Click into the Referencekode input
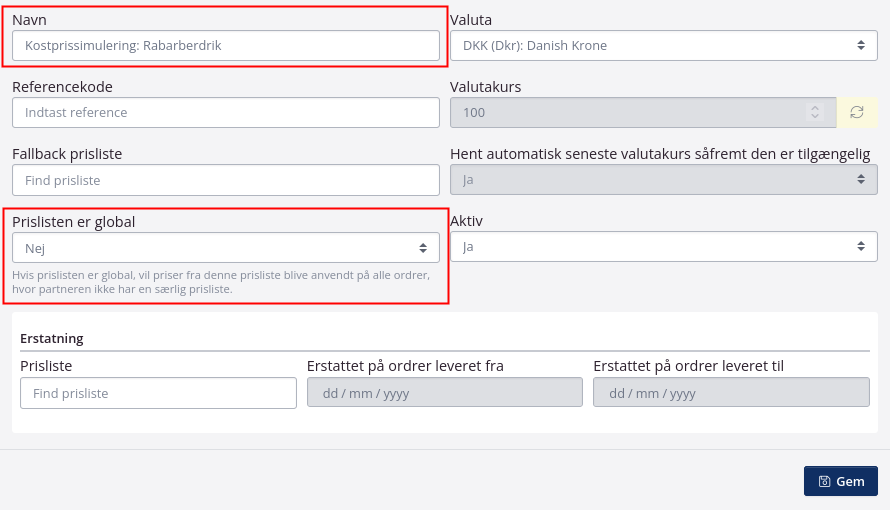890x510 pixels. 225,112
